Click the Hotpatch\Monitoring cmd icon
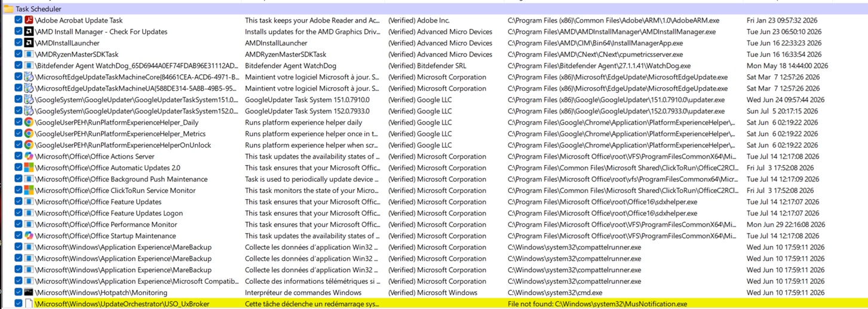868x309 pixels. click(28, 293)
